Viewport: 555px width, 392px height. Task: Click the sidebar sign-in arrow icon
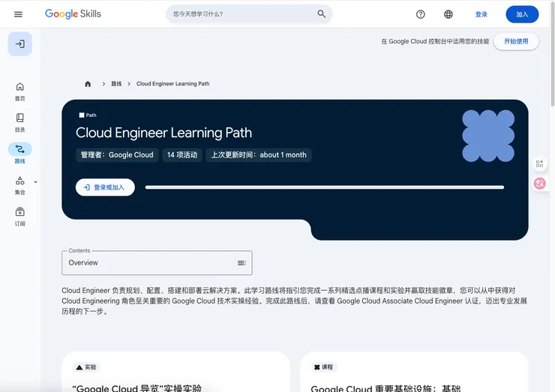point(20,44)
